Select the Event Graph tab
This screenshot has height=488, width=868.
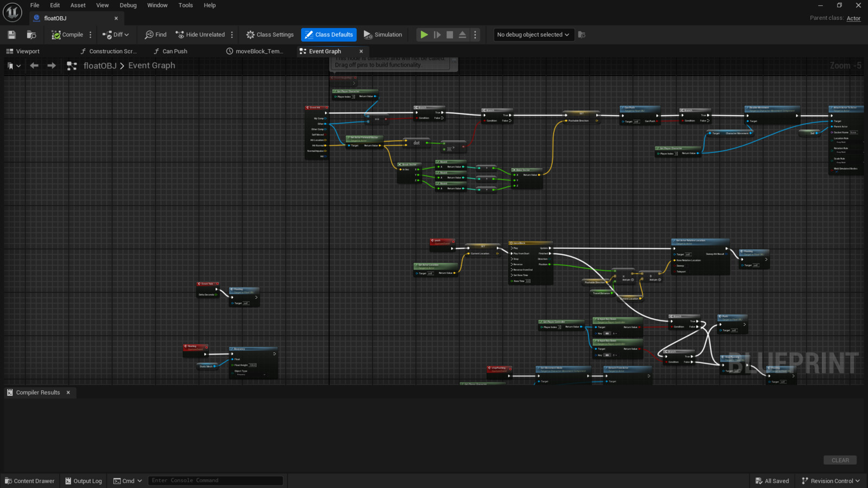(x=325, y=52)
